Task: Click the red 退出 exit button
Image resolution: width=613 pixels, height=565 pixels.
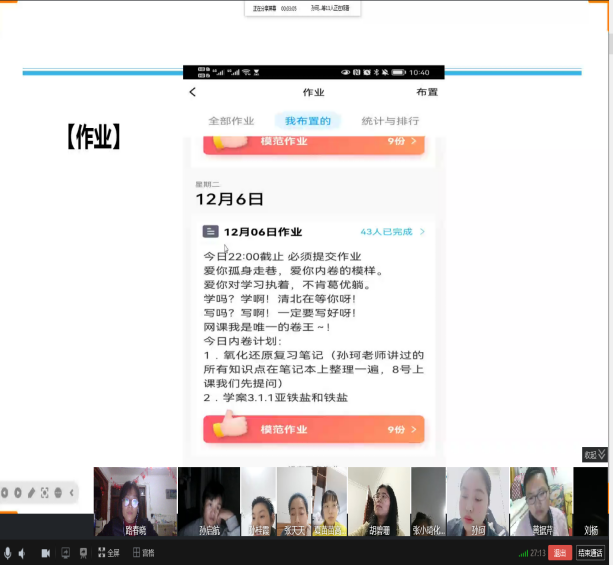Action: (x=560, y=553)
